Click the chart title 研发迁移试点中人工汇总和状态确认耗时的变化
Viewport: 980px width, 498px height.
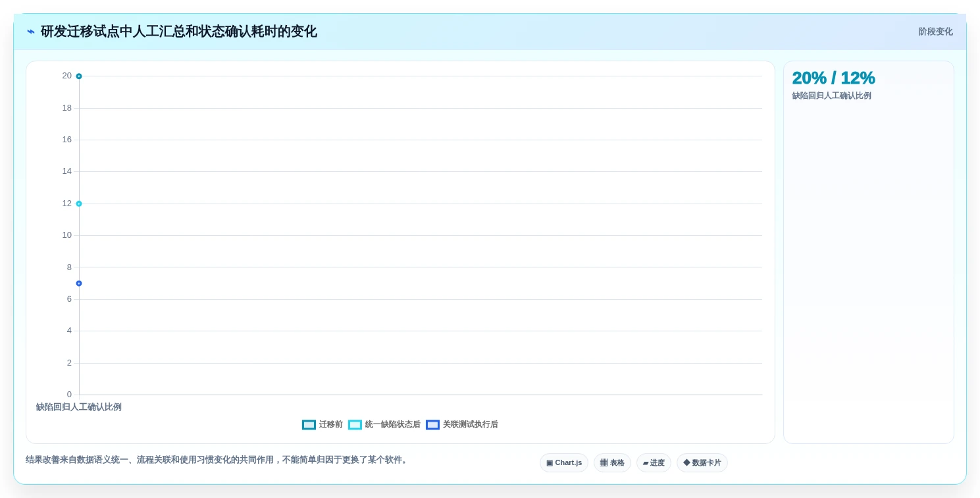pyautogui.click(x=179, y=32)
